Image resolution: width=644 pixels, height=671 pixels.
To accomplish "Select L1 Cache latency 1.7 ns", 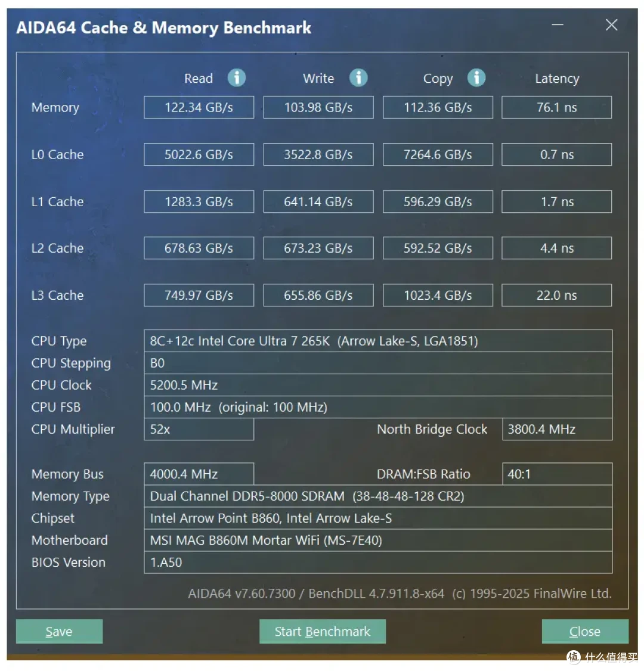I will pyautogui.click(x=557, y=201).
